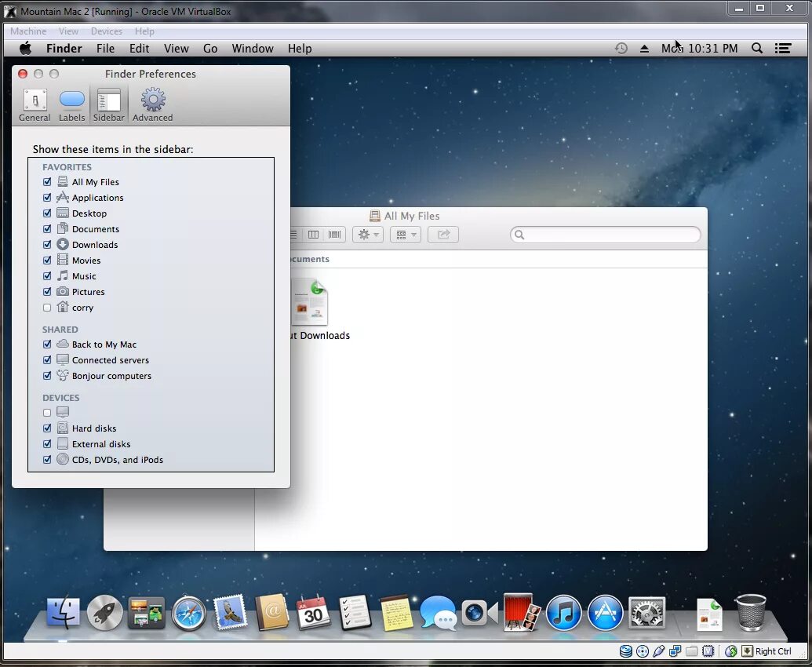Viewport: 812px width, 667px height.
Task: Toggle the External disks checkbox
Action: coord(47,444)
